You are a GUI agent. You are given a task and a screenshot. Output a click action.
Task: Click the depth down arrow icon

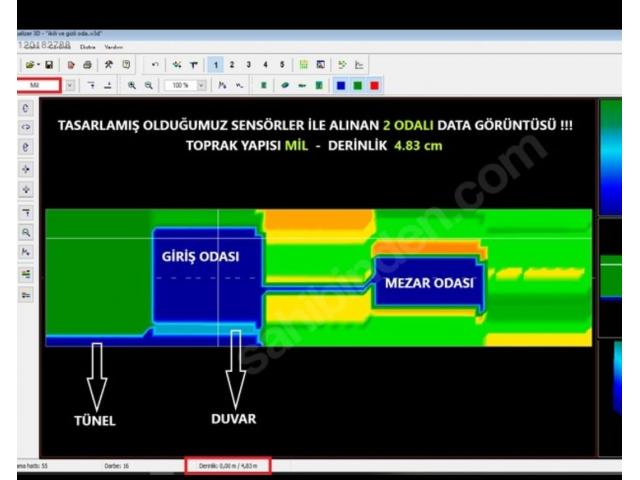pos(91,85)
